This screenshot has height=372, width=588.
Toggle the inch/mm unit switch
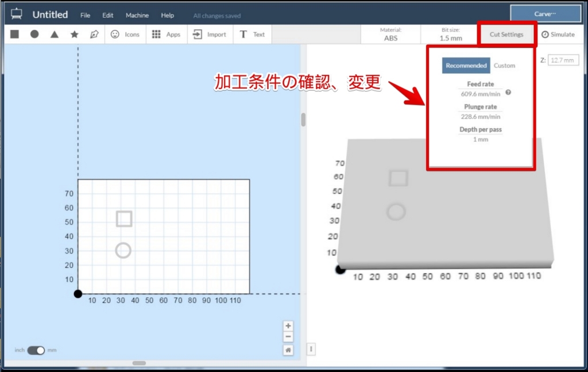(x=36, y=350)
